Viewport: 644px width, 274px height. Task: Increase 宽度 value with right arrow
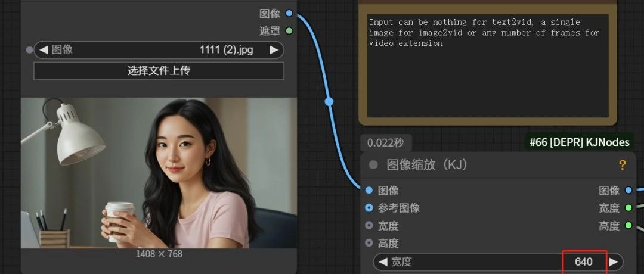613,261
